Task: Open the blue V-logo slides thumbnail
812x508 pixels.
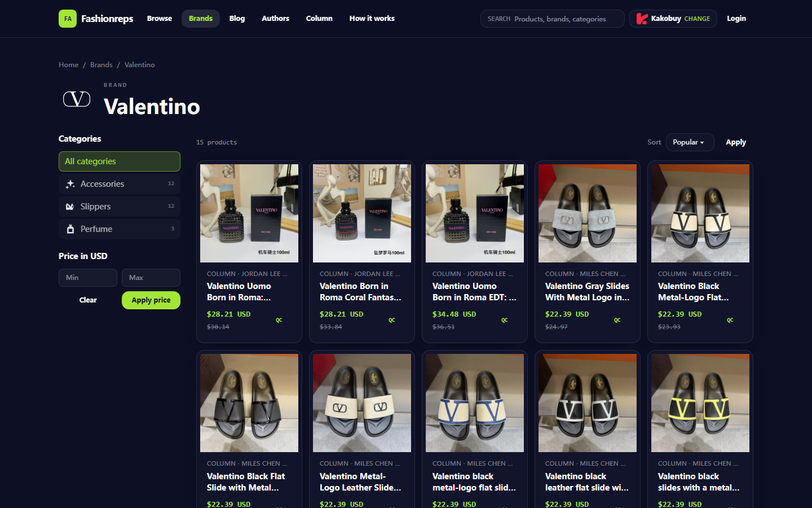Action: pyautogui.click(x=475, y=403)
